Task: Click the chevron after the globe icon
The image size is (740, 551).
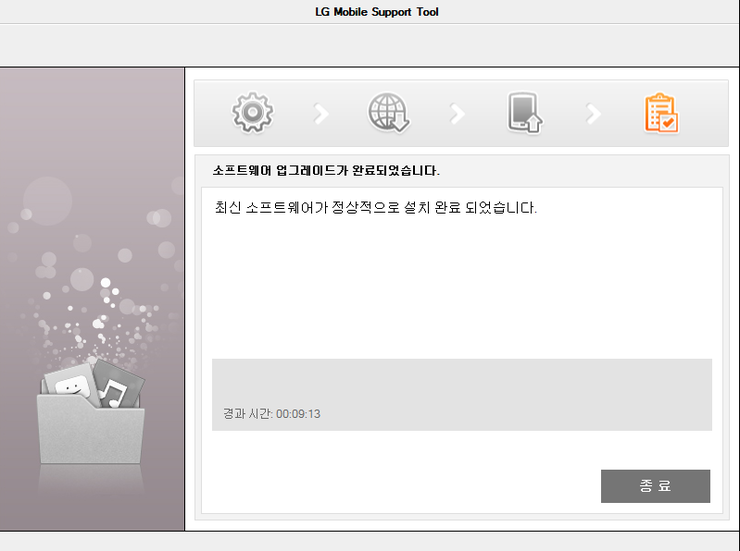Action: (457, 113)
